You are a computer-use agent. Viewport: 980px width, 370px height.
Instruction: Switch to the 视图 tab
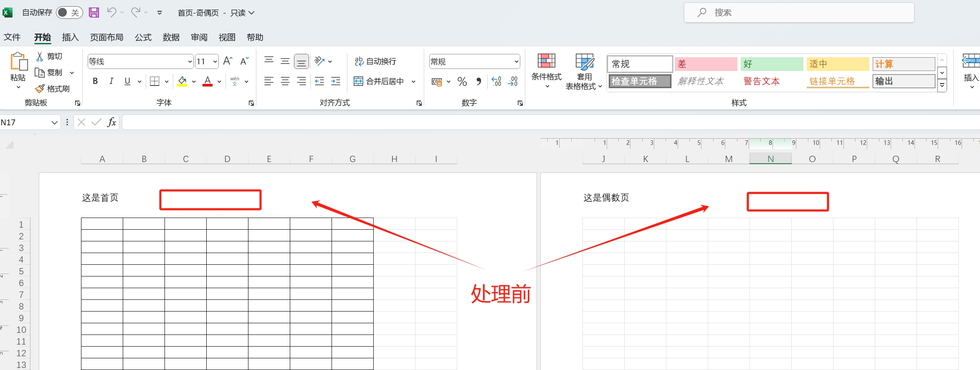click(227, 37)
